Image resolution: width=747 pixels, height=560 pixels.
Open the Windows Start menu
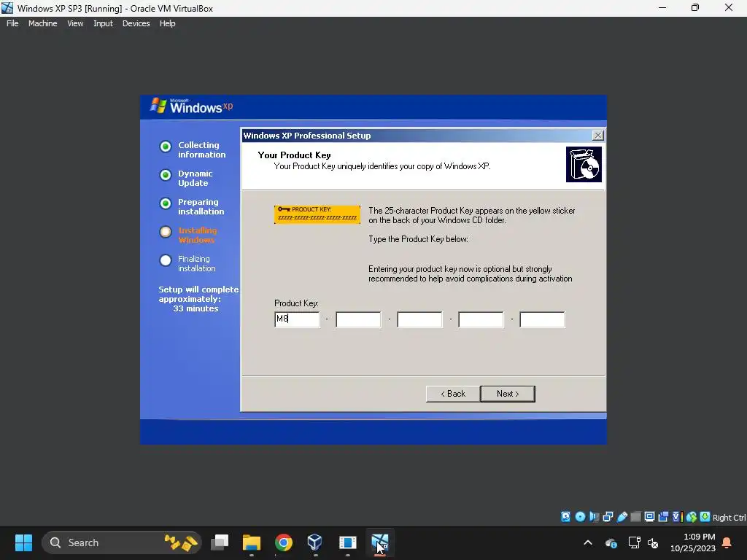[23, 542]
